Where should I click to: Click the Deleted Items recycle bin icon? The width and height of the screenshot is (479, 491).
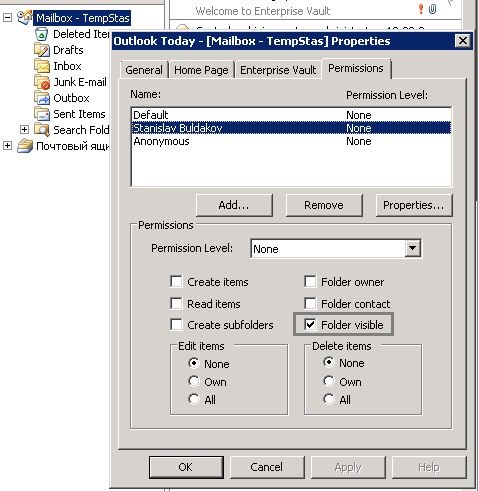[41, 34]
